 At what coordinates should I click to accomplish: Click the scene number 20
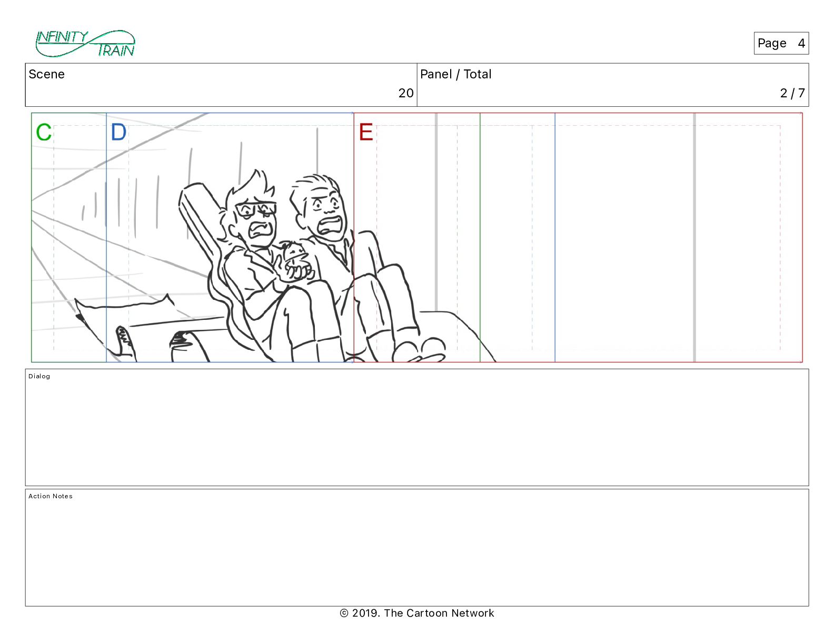point(406,93)
